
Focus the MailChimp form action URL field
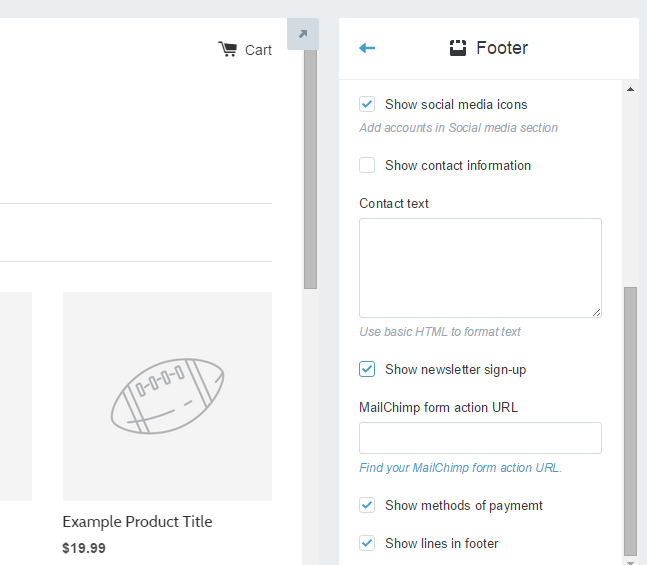(x=480, y=438)
